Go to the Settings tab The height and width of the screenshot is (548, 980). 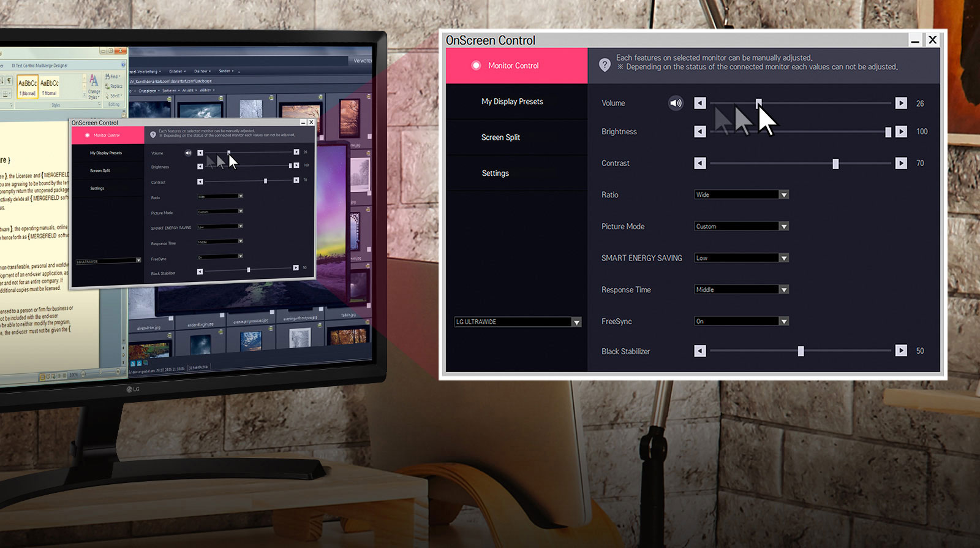click(x=495, y=173)
